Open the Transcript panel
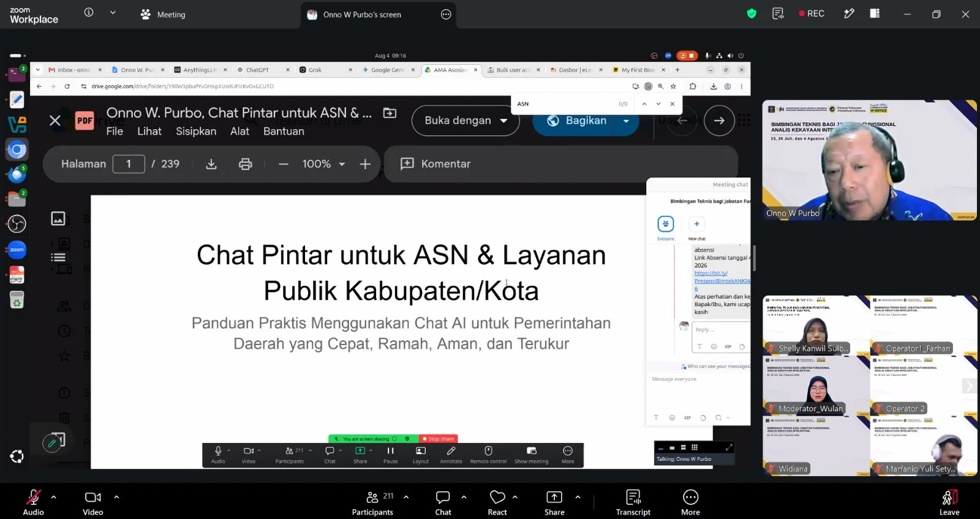The width and height of the screenshot is (980, 519). 633,502
